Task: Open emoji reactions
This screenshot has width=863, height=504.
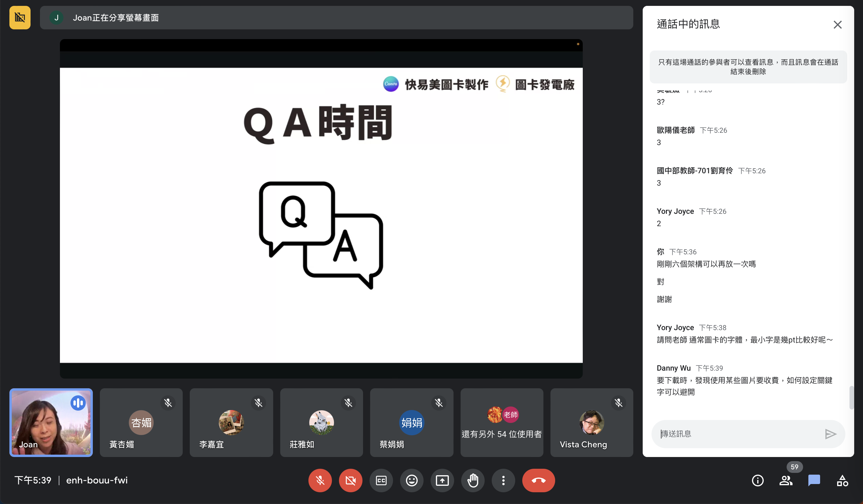Action: coord(412,481)
